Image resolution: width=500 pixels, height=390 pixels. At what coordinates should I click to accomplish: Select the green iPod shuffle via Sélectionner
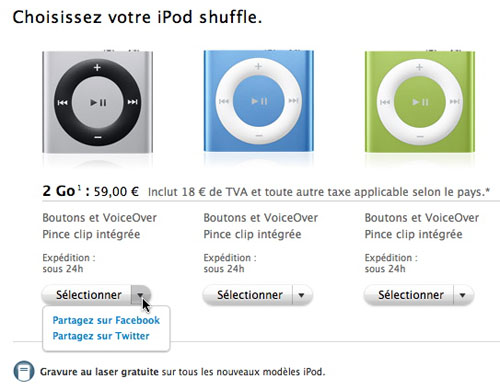coord(409,295)
